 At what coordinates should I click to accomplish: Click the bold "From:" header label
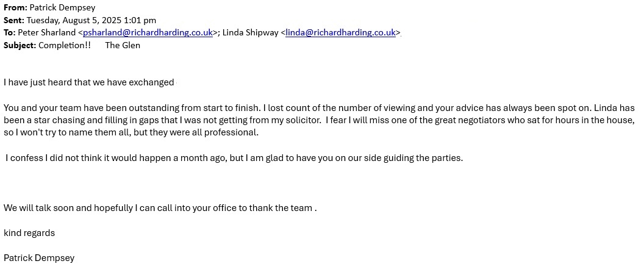click(15, 8)
